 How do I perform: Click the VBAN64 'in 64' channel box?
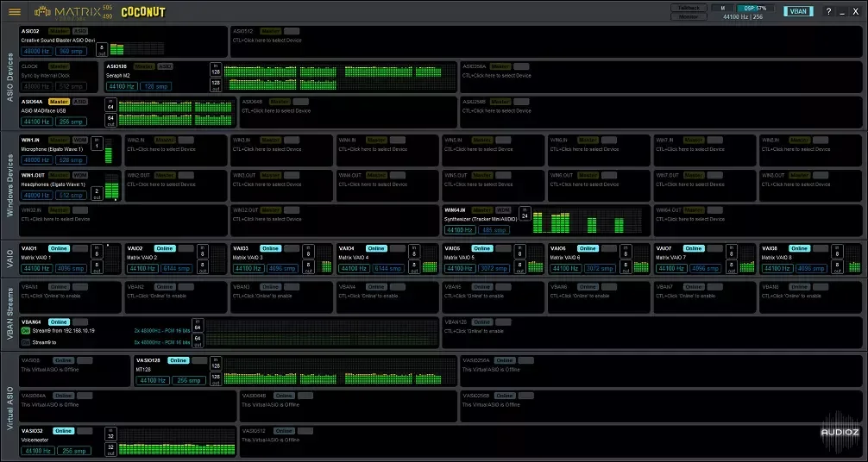pos(198,325)
